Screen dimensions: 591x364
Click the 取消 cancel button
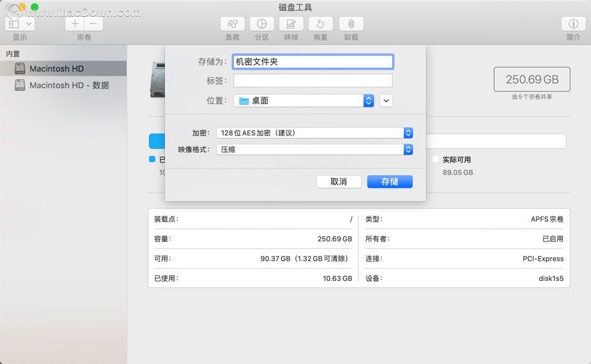(339, 181)
